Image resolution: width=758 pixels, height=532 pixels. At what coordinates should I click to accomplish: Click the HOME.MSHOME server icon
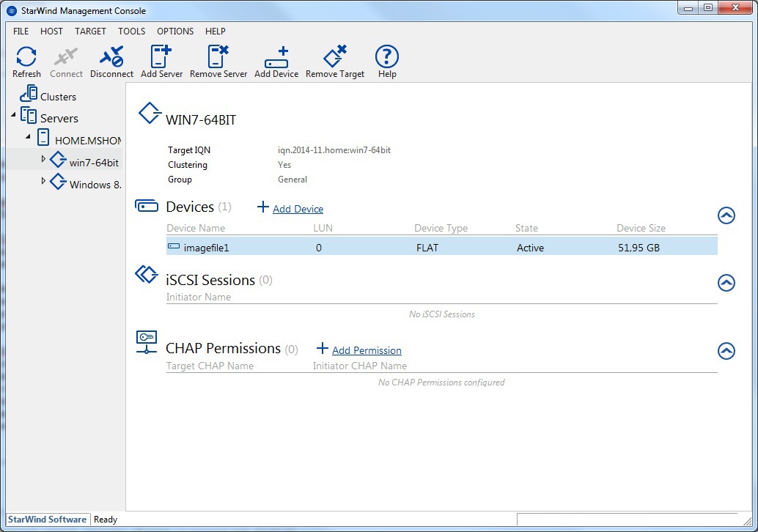tap(43, 137)
